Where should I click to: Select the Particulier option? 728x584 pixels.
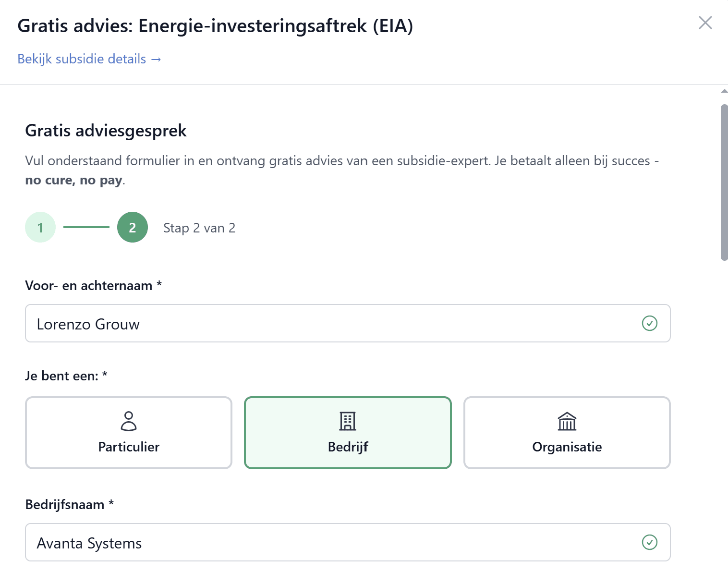point(128,433)
